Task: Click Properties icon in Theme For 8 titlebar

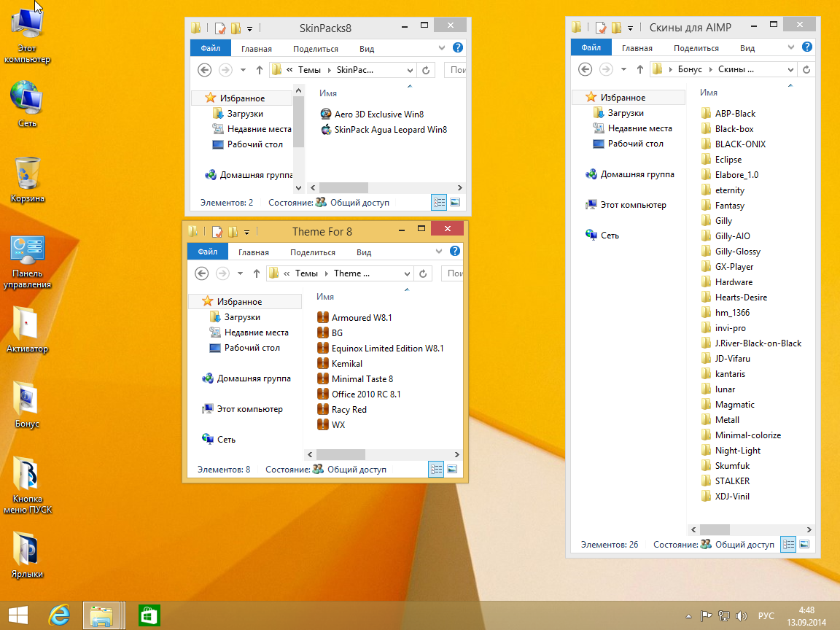Action: tap(217, 231)
